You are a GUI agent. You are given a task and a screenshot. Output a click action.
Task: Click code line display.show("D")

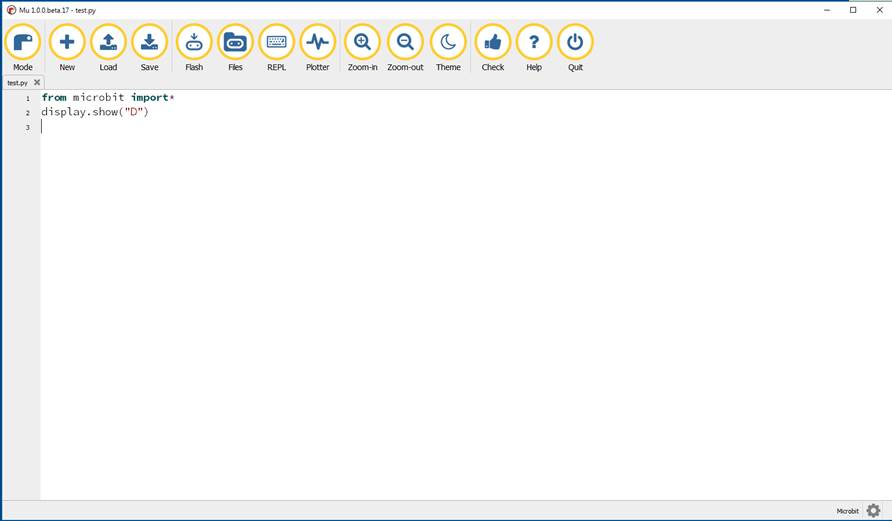click(94, 112)
